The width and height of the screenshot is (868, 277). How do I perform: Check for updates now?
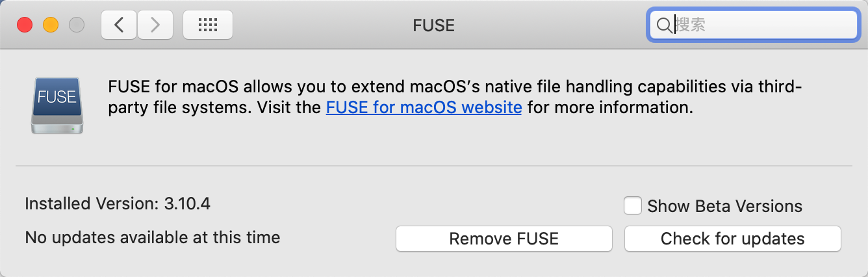tap(732, 239)
